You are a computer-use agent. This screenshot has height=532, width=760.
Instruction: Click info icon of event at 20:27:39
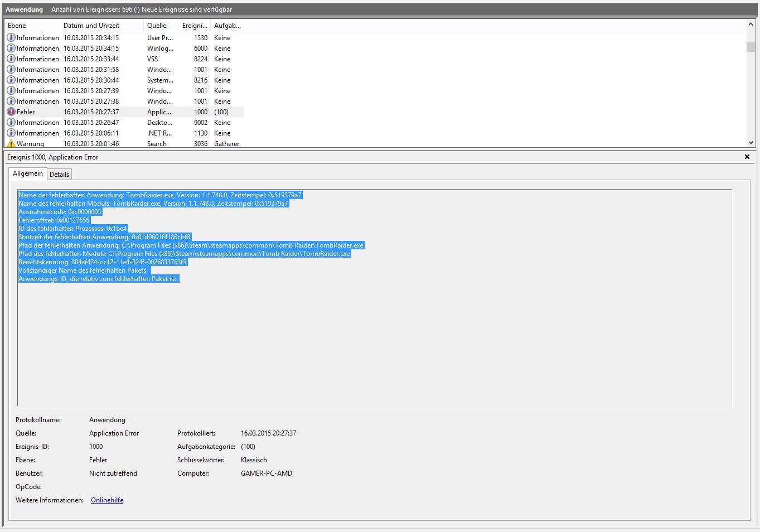pos(11,90)
